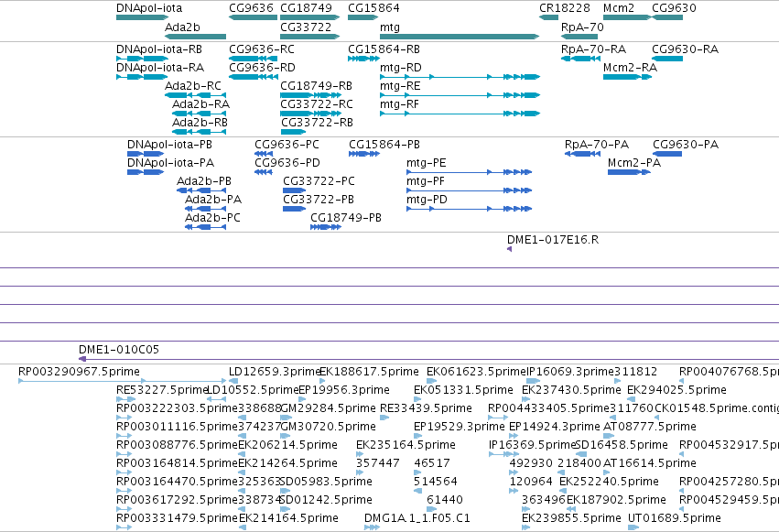Select the mtg-PE protein line

point(469,172)
